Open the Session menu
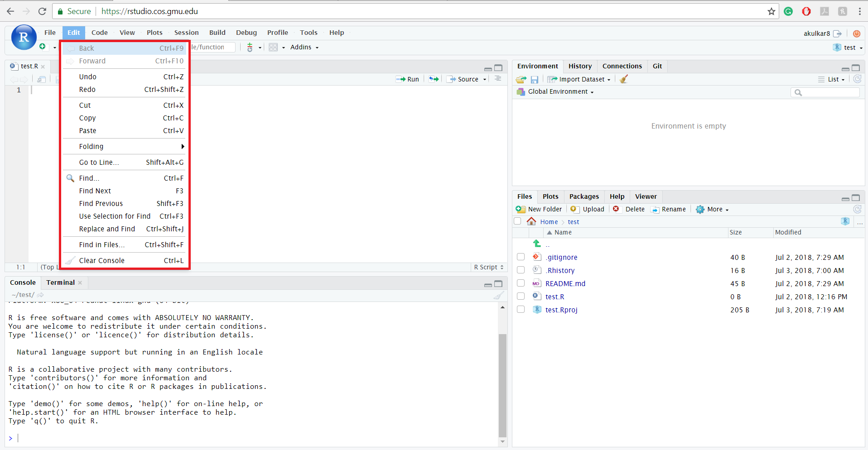The image size is (868, 450). 186,33
